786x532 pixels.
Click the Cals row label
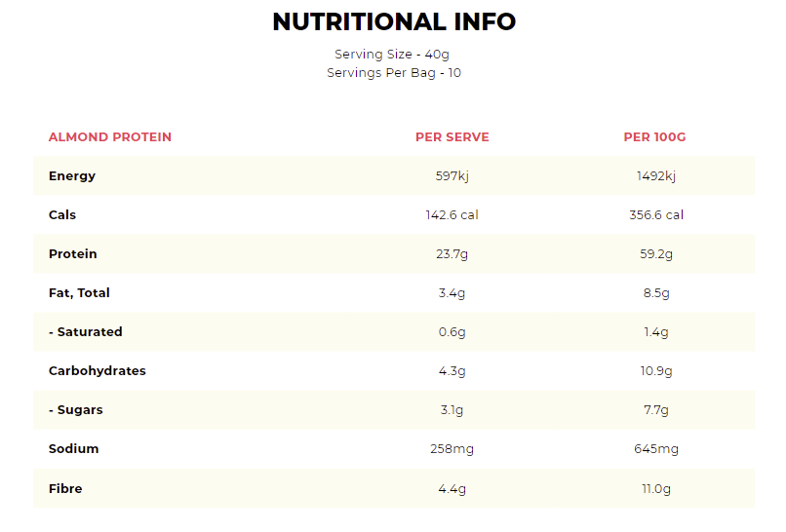[x=62, y=215]
